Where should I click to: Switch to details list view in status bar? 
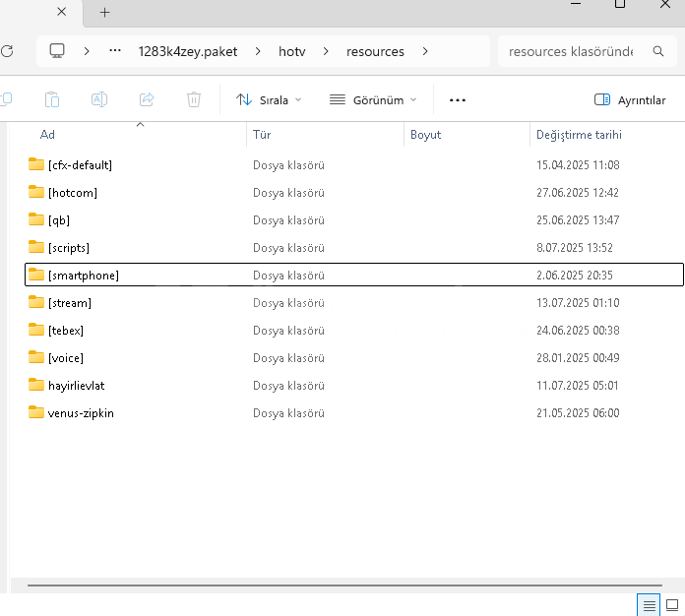[649, 604]
